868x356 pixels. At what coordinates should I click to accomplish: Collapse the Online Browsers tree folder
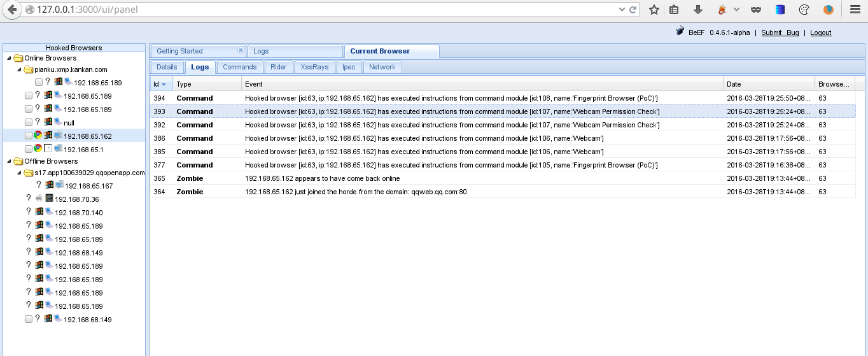click(9, 59)
